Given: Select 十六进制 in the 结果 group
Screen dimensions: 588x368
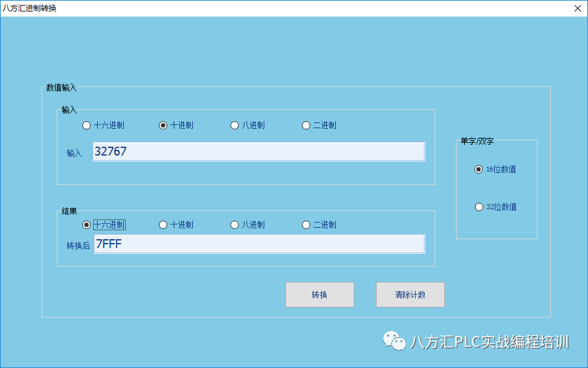Looking at the screenshot, I should (87, 224).
